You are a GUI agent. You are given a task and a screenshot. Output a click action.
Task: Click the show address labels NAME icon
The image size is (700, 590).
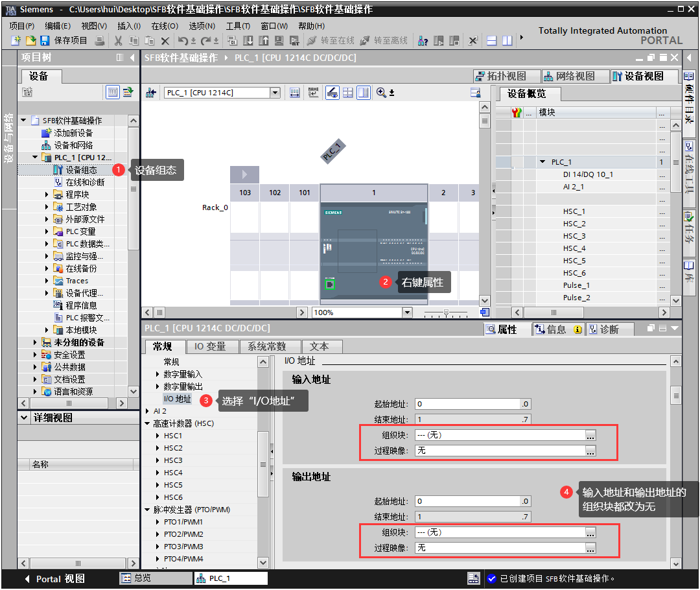coord(314,93)
